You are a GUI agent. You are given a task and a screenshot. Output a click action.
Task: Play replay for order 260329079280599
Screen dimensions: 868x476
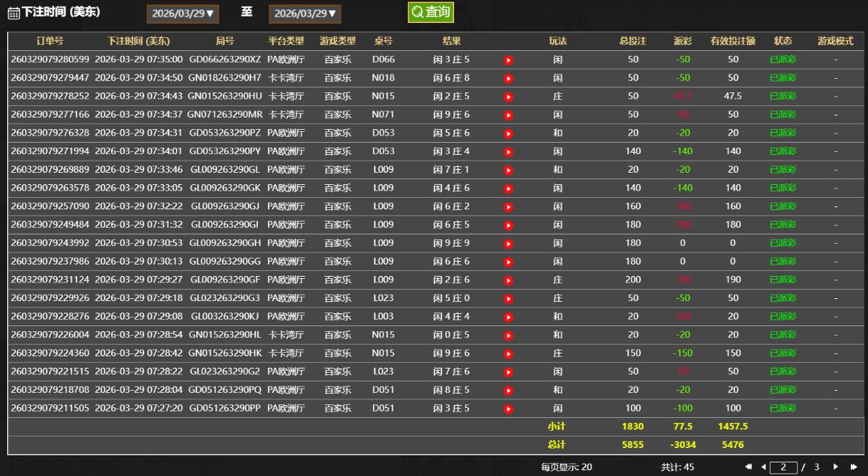(x=508, y=60)
